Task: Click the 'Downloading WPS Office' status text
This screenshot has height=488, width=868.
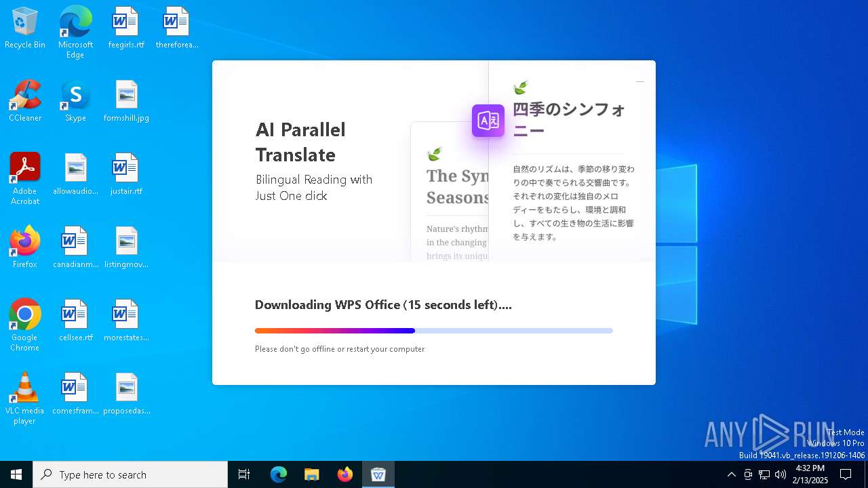Action: point(383,305)
